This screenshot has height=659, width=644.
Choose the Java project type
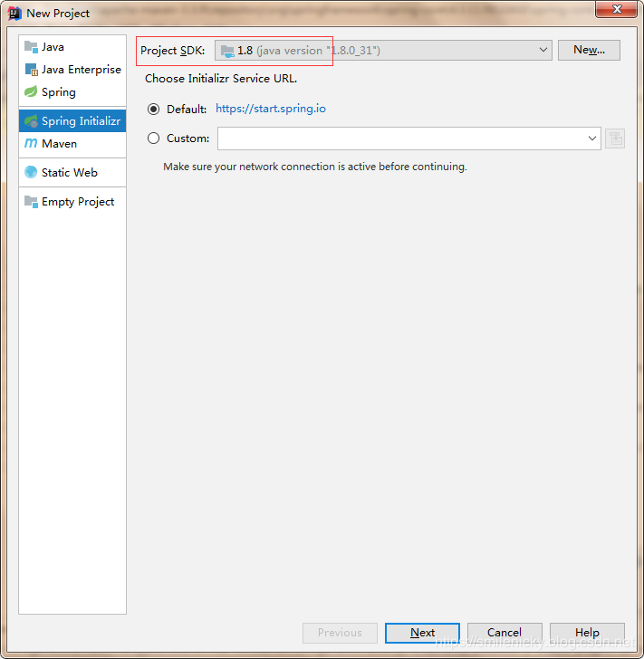pyautogui.click(x=72, y=47)
